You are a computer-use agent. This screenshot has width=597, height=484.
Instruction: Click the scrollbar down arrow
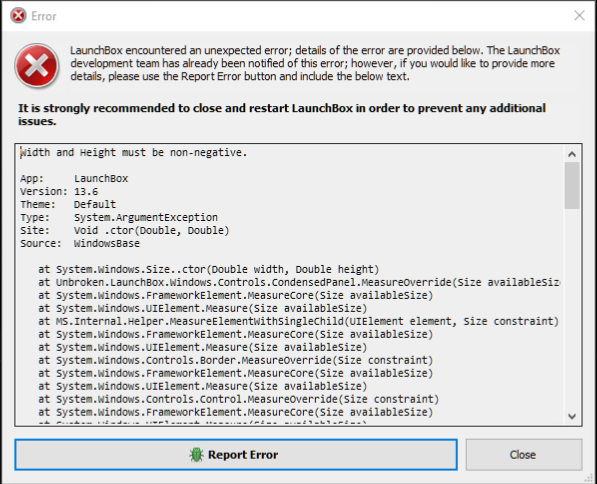click(571, 416)
